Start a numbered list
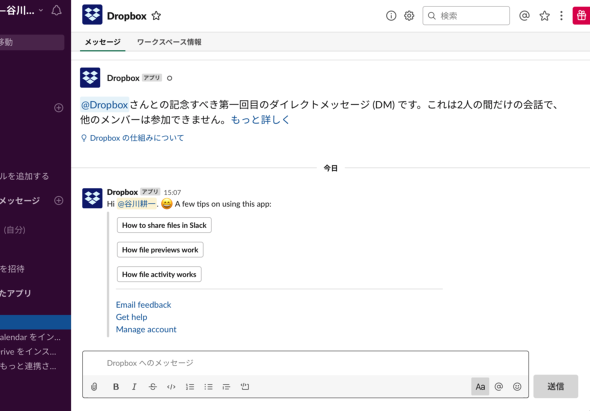 (190, 387)
